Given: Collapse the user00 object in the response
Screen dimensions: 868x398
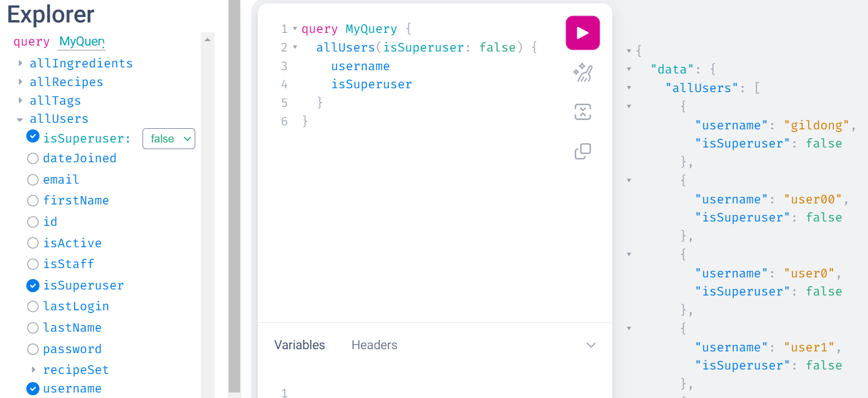Looking at the screenshot, I should (629, 180).
